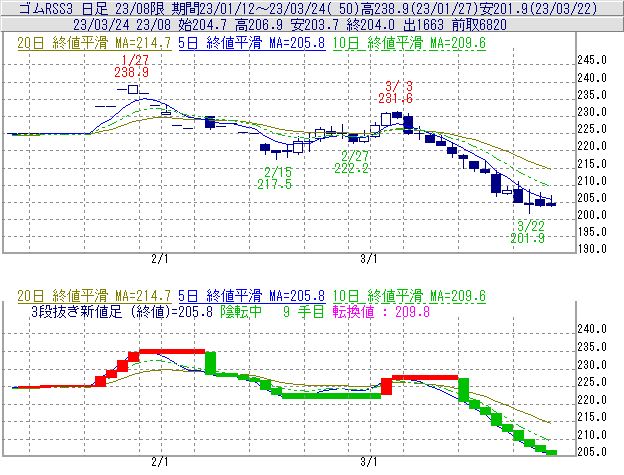
Task: Click the 3/22 201.9 low marker label
Action: pos(528,232)
